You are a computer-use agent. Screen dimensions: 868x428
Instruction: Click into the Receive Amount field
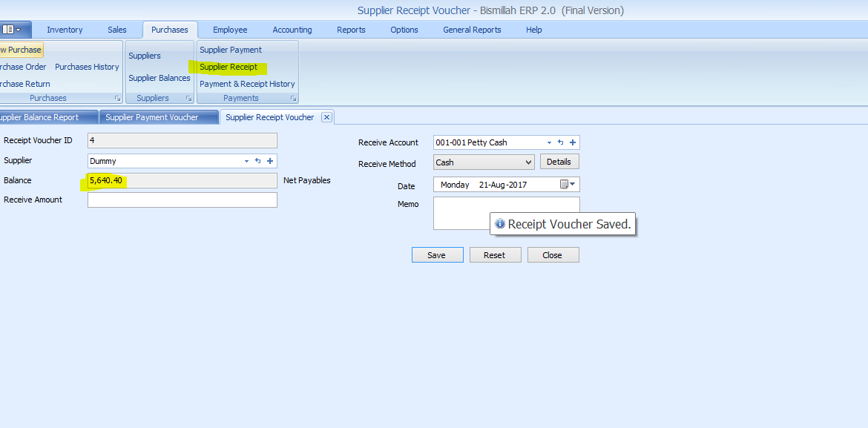182,200
